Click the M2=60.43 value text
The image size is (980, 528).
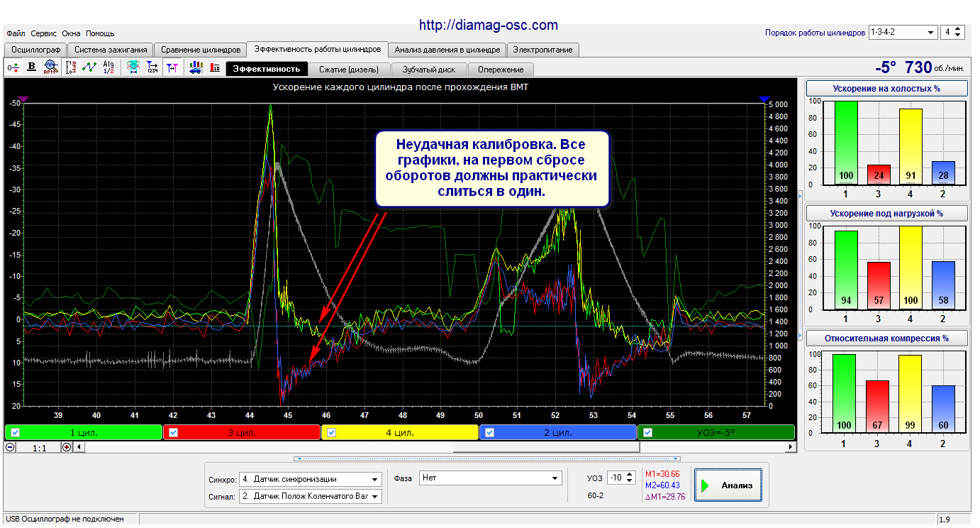[x=662, y=485]
